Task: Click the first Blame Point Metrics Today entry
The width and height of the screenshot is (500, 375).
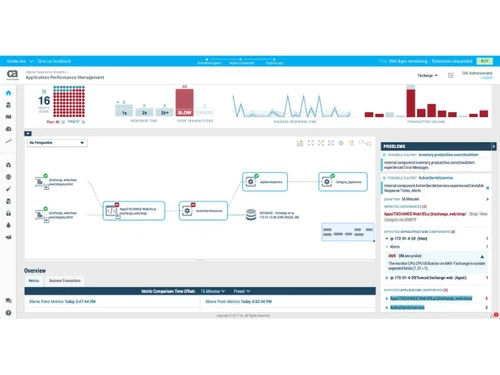Action: point(62,302)
